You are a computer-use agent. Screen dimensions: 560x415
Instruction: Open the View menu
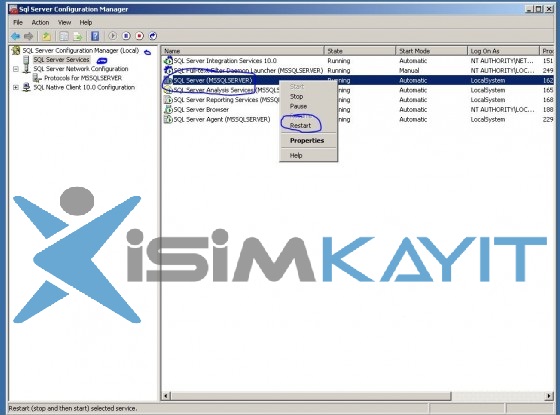click(65, 22)
